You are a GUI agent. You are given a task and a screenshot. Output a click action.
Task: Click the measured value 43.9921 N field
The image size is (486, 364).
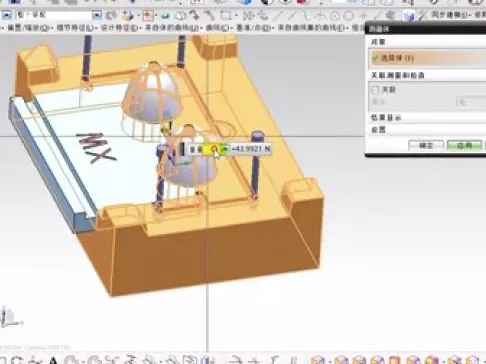250,149
